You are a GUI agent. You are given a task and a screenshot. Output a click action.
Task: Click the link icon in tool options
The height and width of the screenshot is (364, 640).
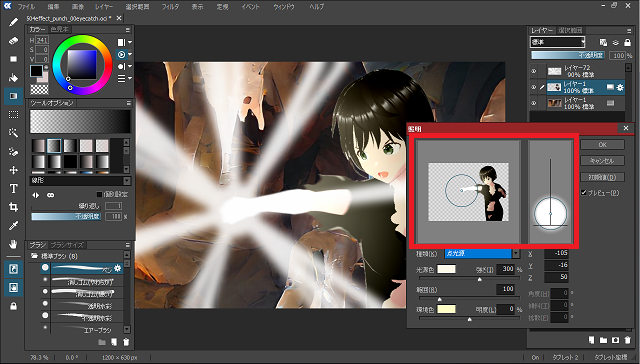(x=50, y=195)
